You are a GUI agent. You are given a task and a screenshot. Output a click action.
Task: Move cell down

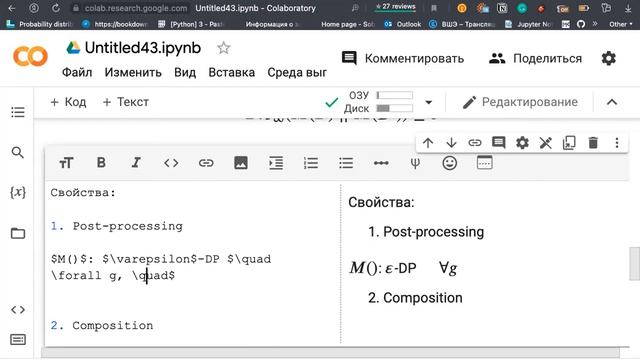[451, 143]
